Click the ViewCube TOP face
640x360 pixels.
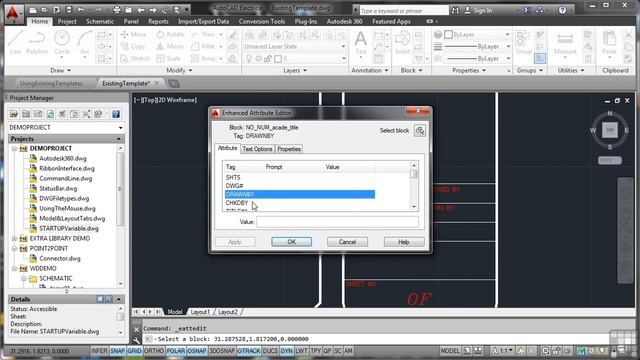tap(610, 130)
